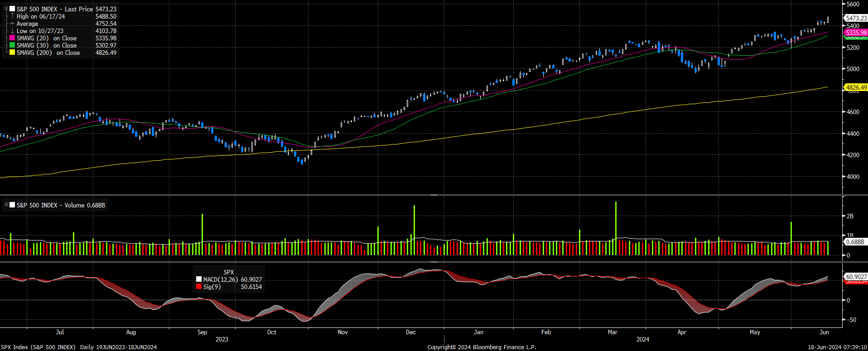Viewport: 868px width, 351px height.
Task: Click the 'Sep' x-axis month label
Action: (202, 332)
